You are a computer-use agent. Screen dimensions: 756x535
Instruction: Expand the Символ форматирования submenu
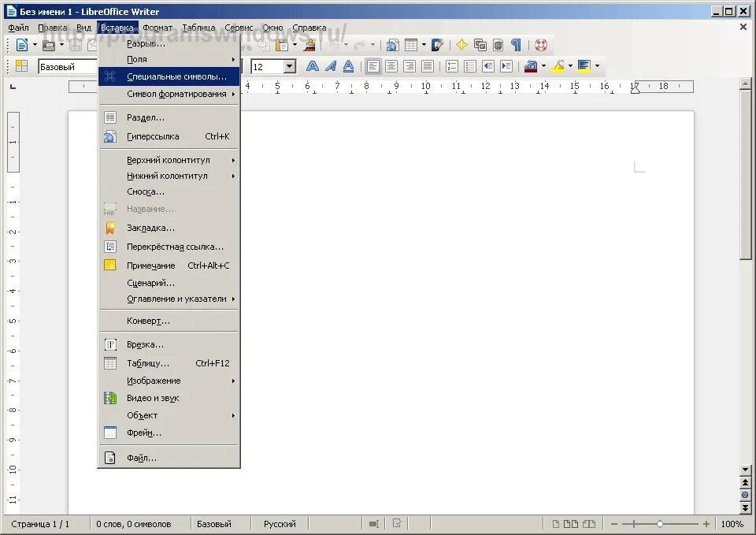click(169, 94)
